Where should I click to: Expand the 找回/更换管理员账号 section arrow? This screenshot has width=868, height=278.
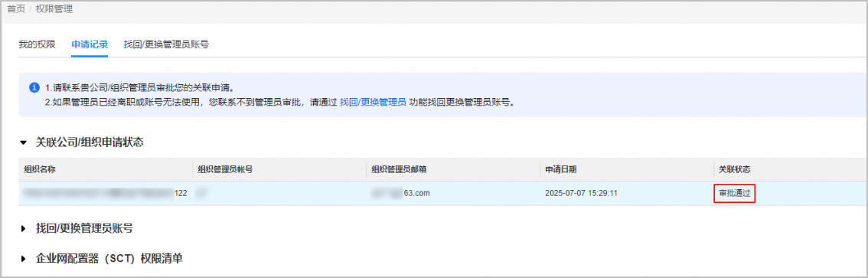[23, 228]
